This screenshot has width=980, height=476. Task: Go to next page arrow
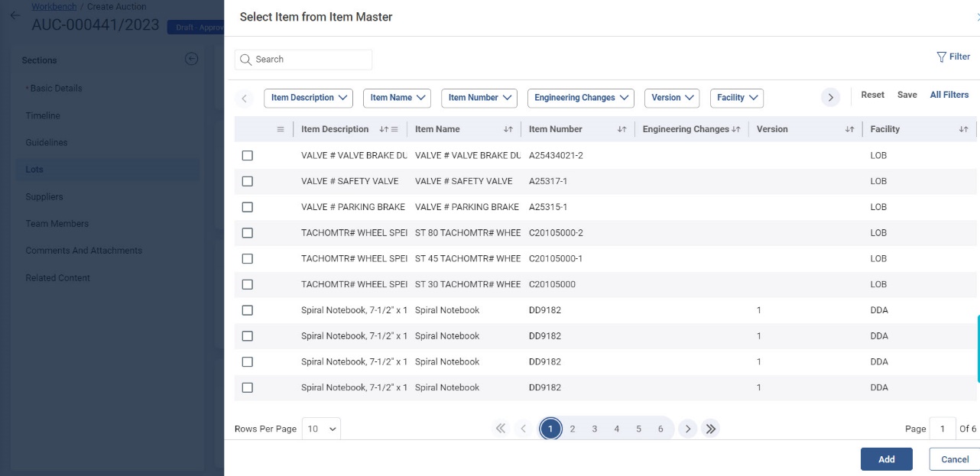687,429
